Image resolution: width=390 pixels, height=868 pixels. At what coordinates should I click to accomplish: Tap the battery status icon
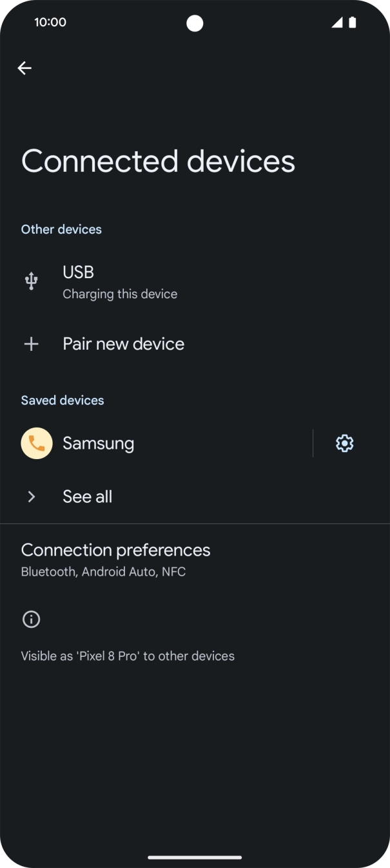(x=353, y=23)
